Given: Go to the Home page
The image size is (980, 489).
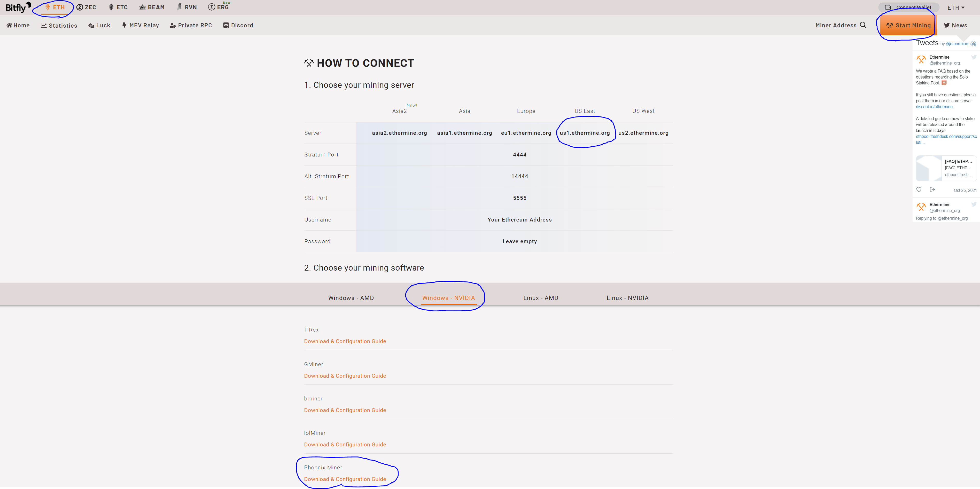Looking at the screenshot, I should (18, 26).
